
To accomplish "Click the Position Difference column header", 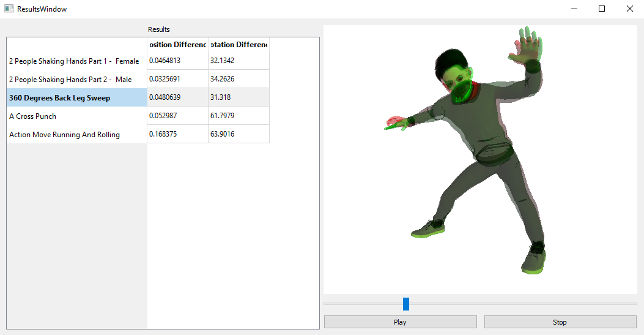I will point(177,45).
